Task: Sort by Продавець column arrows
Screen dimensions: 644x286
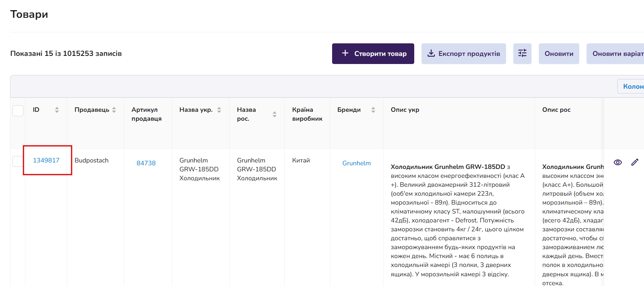Action: pos(114,110)
